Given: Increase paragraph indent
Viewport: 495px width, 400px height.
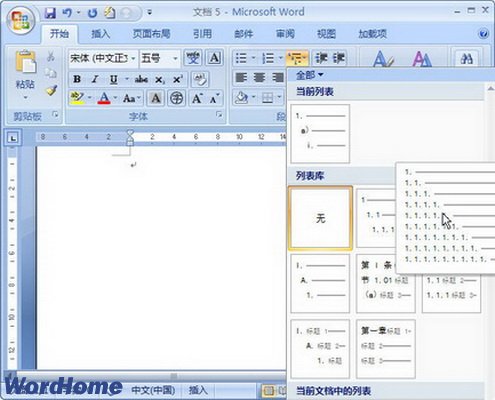Looking at the screenshot, I should (x=339, y=58).
